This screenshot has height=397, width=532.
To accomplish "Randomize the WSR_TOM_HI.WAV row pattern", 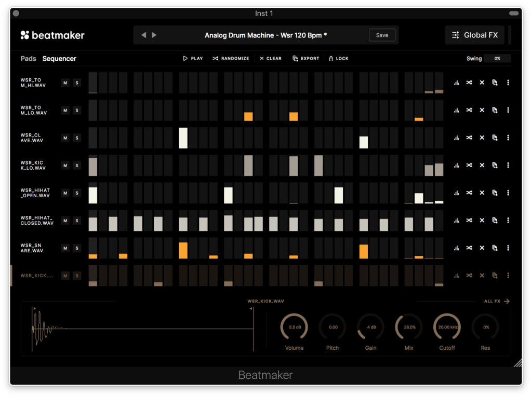I will (x=469, y=83).
